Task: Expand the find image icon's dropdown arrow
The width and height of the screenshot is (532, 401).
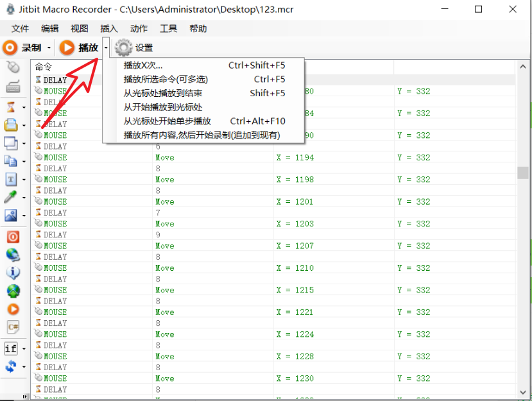Action: [24, 216]
